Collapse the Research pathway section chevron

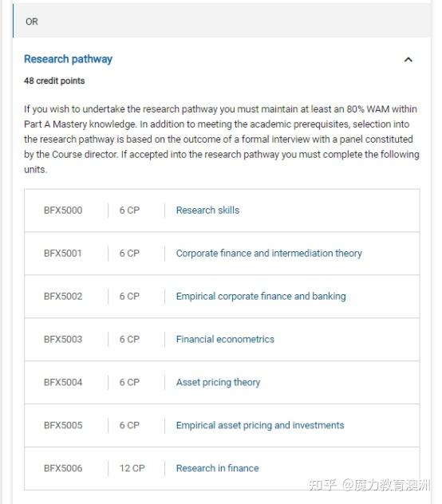coord(408,60)
